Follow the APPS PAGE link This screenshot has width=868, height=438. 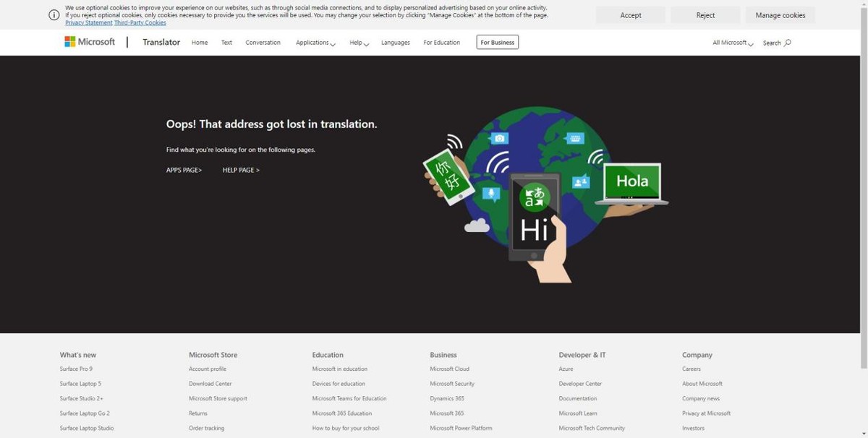[x=184, y=170]
